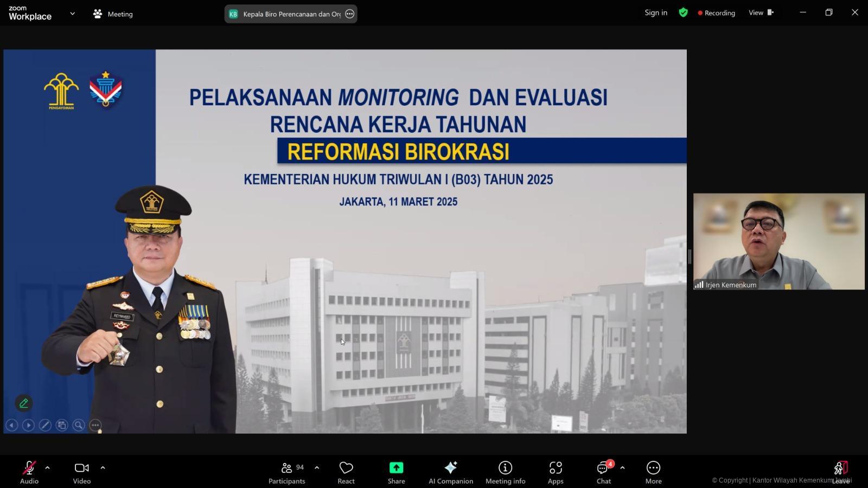Open the draw/line annotation control

(x=45, y=425)
